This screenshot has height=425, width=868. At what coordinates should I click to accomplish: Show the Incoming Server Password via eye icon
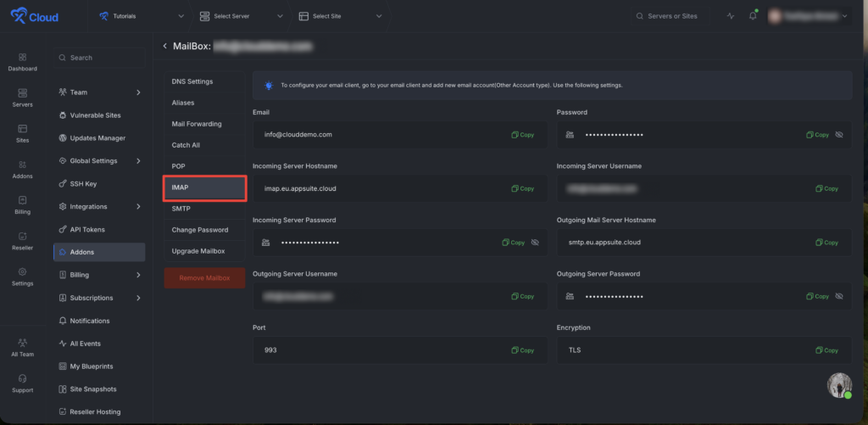click(535, 243)
